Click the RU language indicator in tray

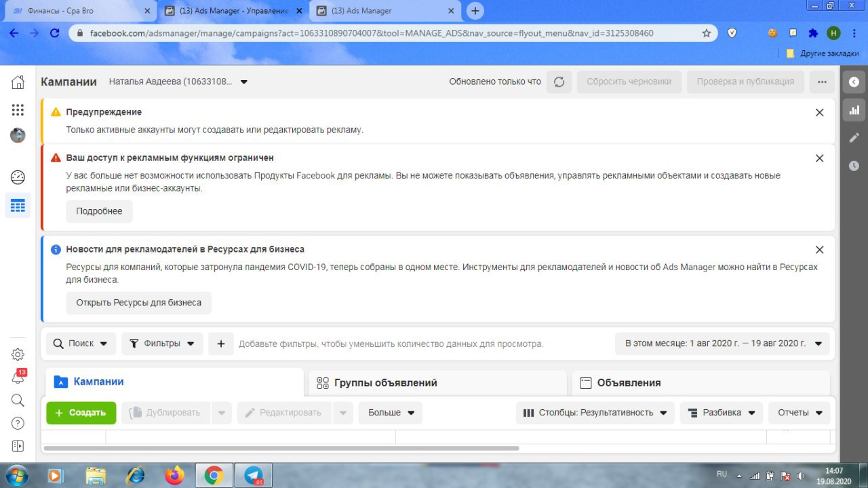[x=722, y=474]
